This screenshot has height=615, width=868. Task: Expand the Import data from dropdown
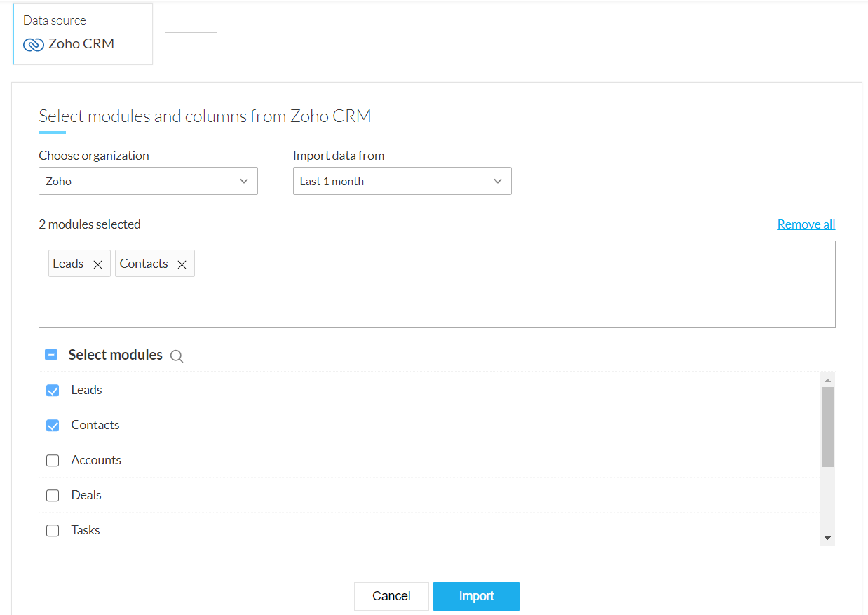[402, 181]
